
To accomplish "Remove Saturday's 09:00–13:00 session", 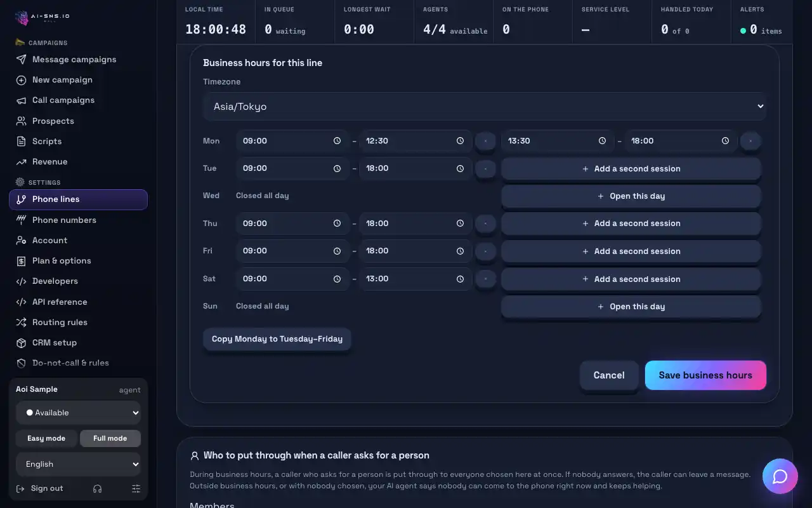I will click(485, 279).
